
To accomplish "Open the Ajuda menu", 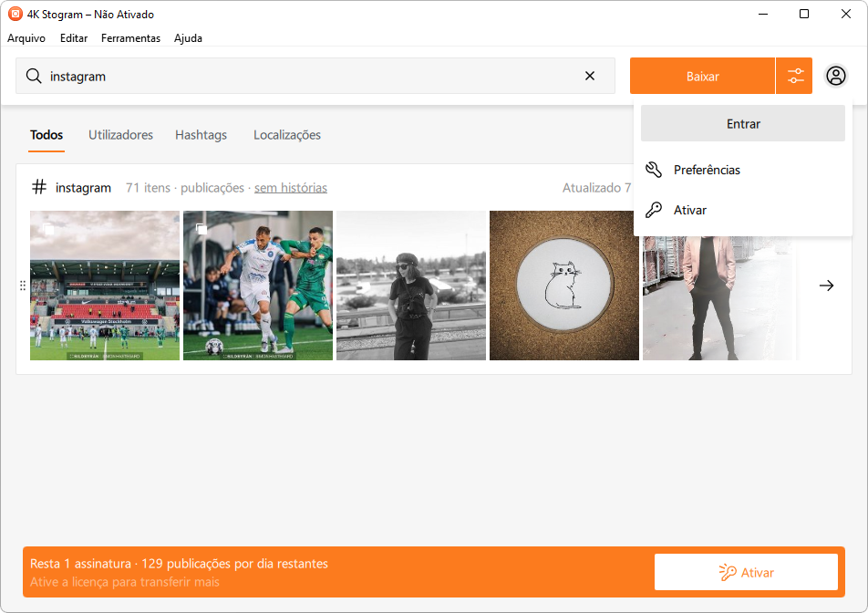I will pyautogui.click(x=188, y=38).
